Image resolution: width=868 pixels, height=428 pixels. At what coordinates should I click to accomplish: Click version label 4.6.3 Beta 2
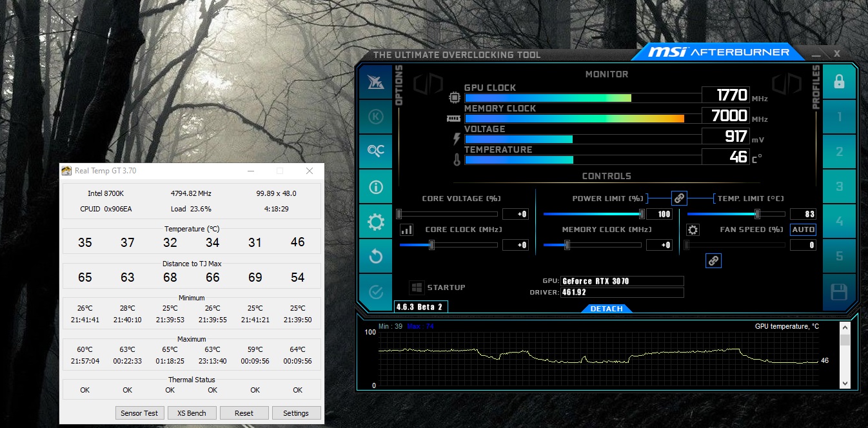point(420,307)
